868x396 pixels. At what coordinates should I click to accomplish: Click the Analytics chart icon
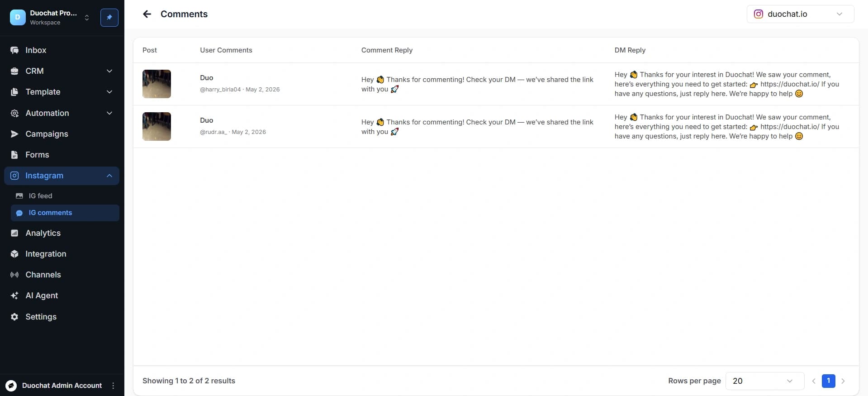14,233
